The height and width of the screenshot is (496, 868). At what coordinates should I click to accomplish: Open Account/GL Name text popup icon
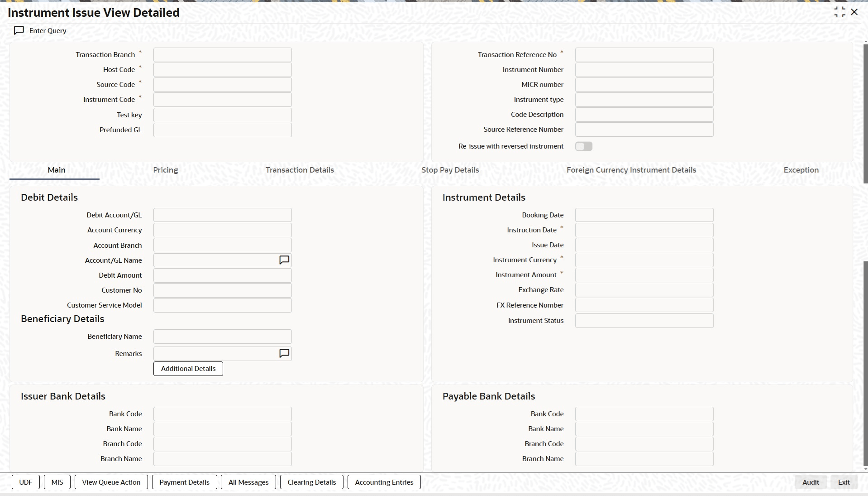284,260
